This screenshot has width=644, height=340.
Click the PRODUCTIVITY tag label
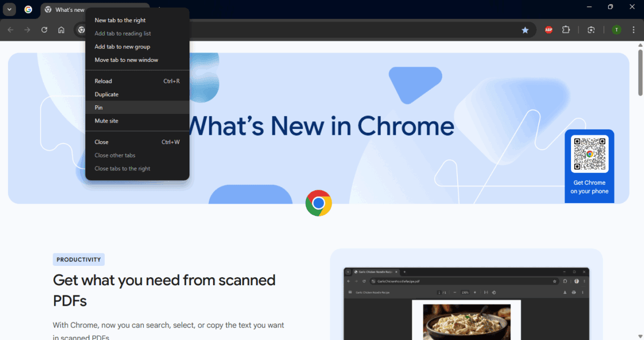click(x=78, y=259)
